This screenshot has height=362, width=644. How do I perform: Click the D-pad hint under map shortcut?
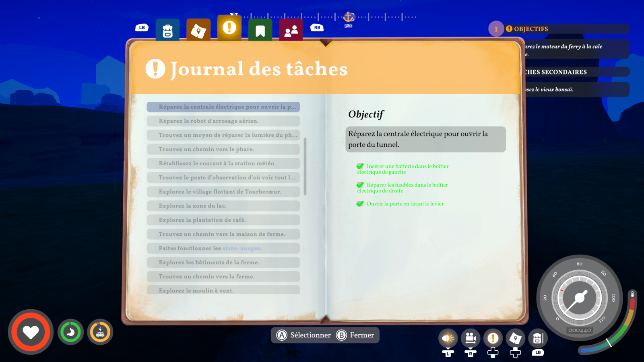pos(515,353)
